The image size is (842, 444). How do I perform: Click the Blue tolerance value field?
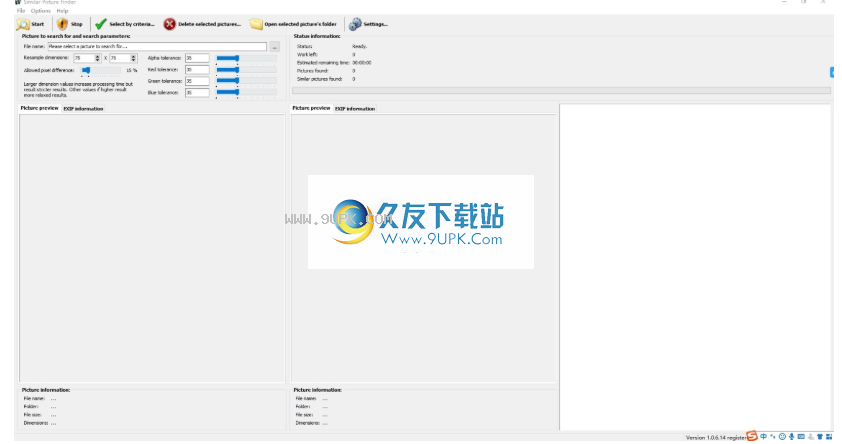tap(197, 93)
